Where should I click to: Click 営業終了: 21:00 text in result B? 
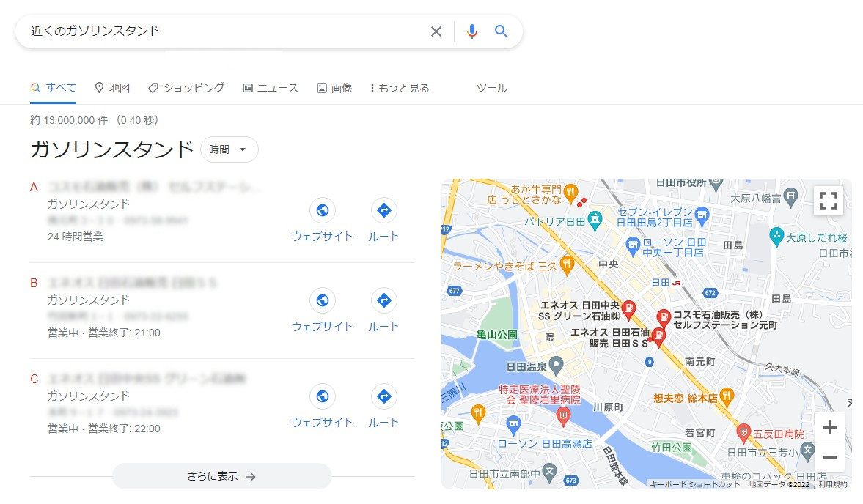(x=125, y=333)
